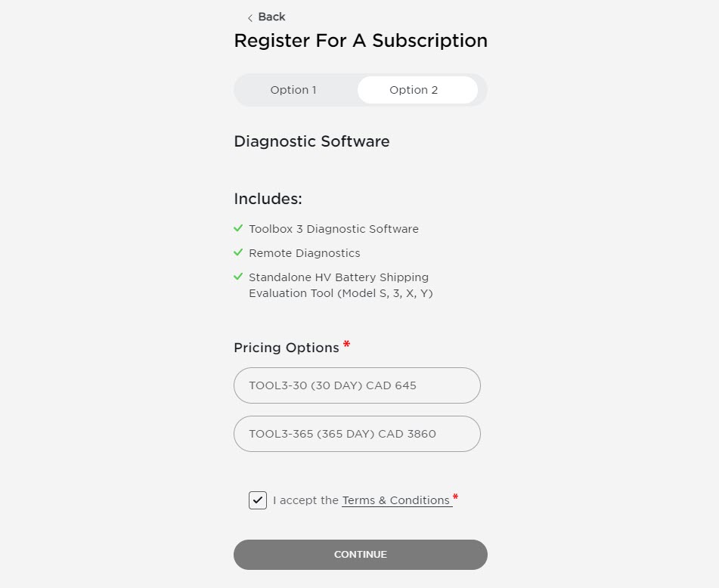
Task: Click the Diagnostic Software title
Action: click(x=311, y=141)
